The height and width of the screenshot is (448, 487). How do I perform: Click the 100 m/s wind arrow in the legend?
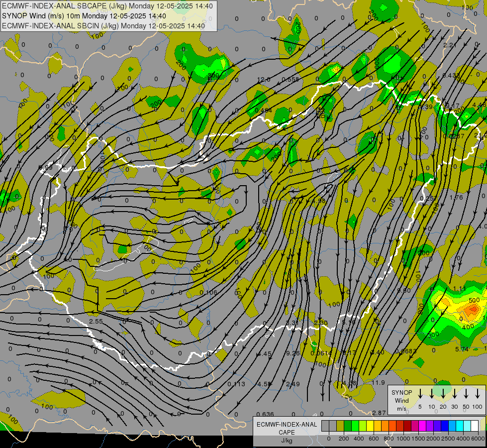pyautogui.click(x=478, y=394)
